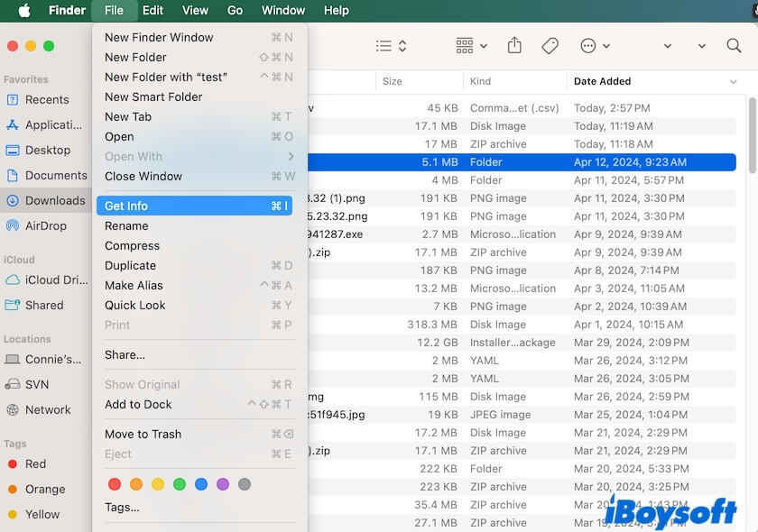Toggle Date Added sort order chevron
Screen dimensions: 758x532
point(733,82)
